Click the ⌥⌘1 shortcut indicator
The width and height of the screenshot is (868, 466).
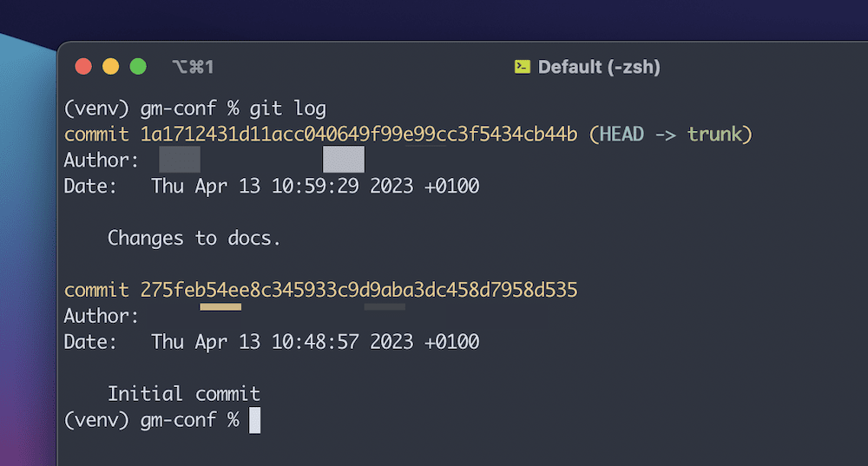[x=193, y=67]
